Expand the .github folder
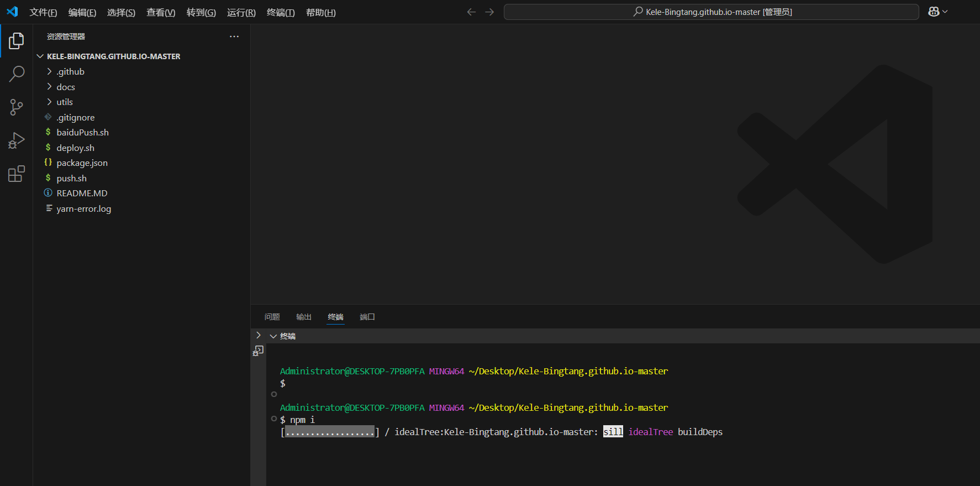 click(49, 71)
